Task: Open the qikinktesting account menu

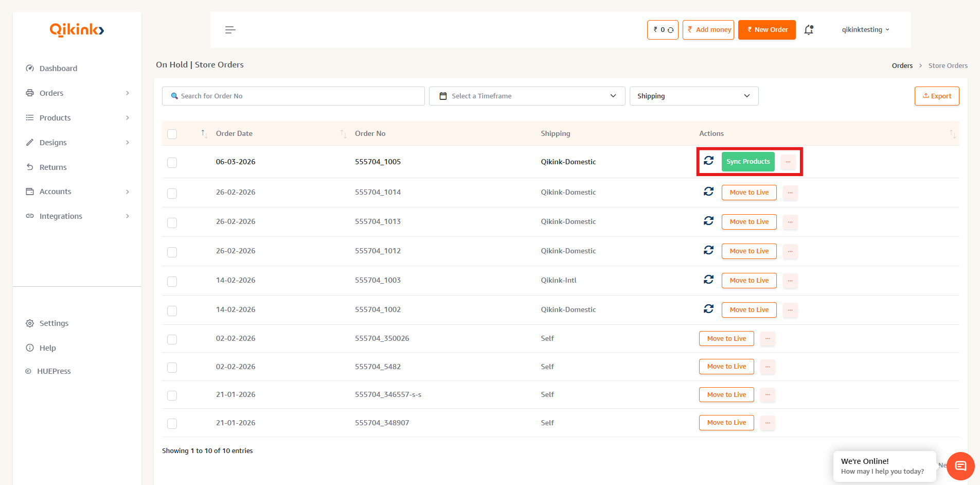Action: pyautogui.click(x=865, y=29)
